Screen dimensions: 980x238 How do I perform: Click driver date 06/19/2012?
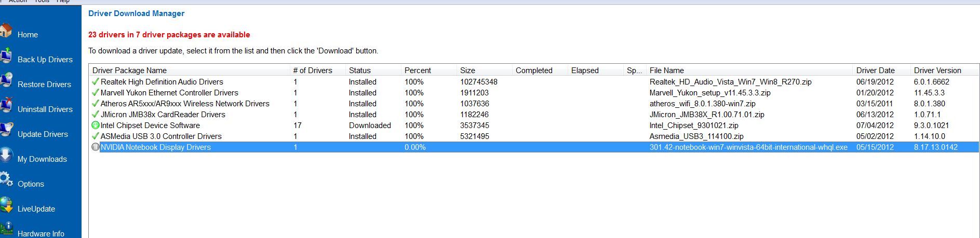coord(875,82)
